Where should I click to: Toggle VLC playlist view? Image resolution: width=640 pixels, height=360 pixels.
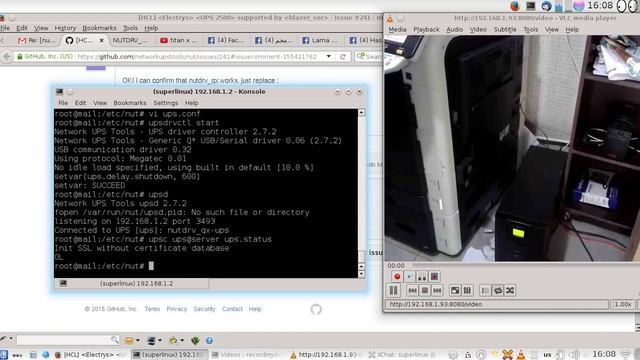coord(485,291)
